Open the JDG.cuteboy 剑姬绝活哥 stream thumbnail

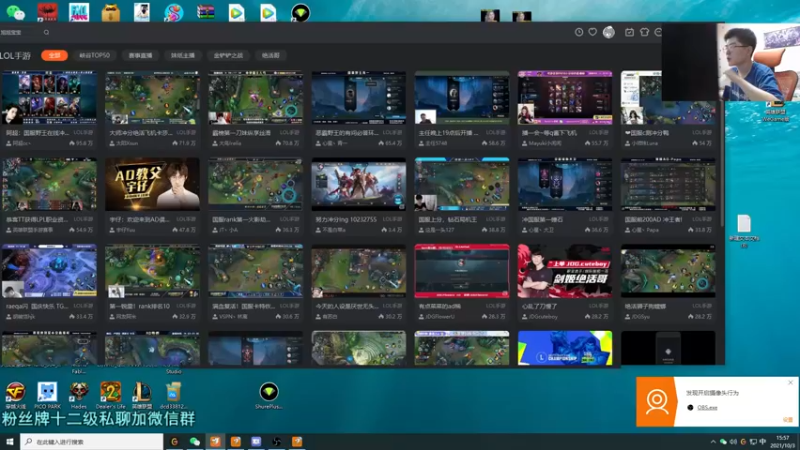565,271
